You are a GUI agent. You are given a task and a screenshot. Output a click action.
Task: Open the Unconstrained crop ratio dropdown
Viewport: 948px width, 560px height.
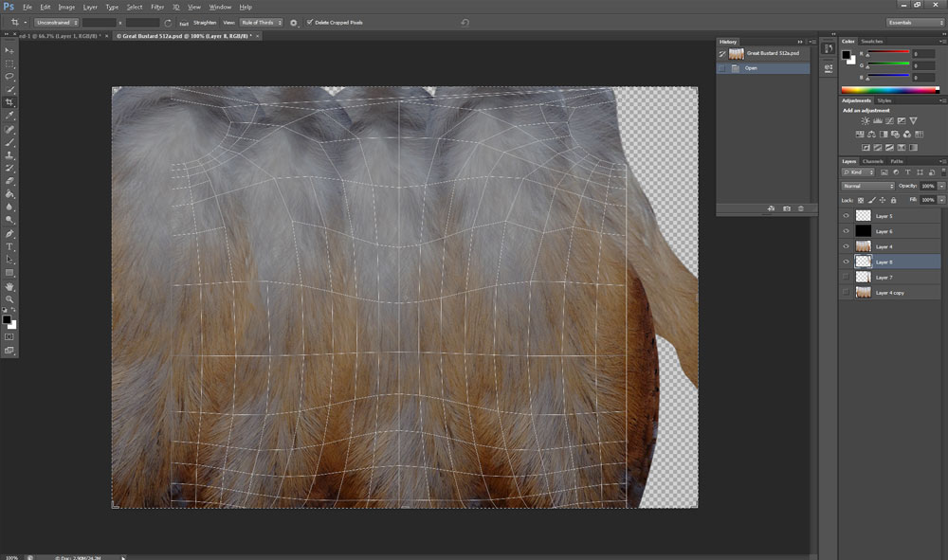55,22
